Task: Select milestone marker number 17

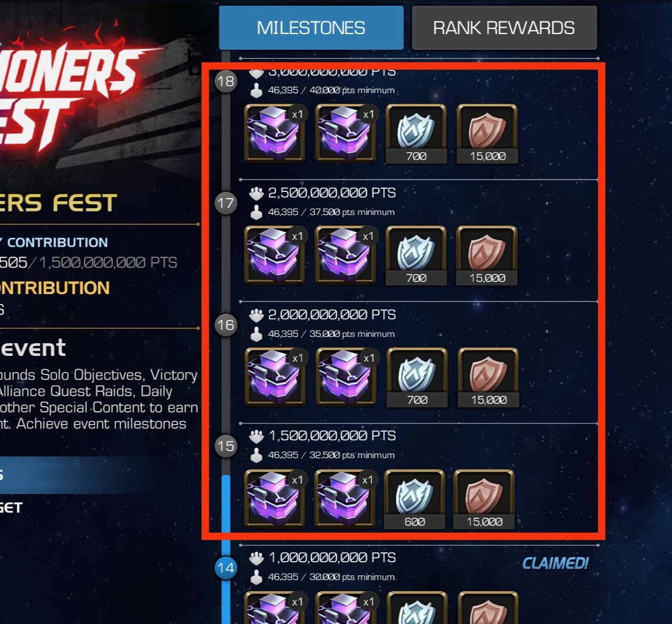Action: point(226,203)
